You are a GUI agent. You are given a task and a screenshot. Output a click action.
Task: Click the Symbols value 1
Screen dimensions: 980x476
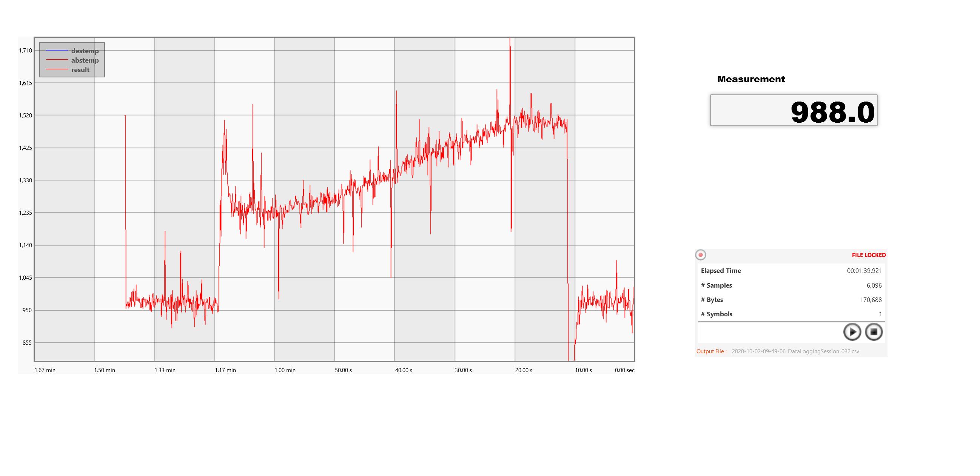pos(880,314)
